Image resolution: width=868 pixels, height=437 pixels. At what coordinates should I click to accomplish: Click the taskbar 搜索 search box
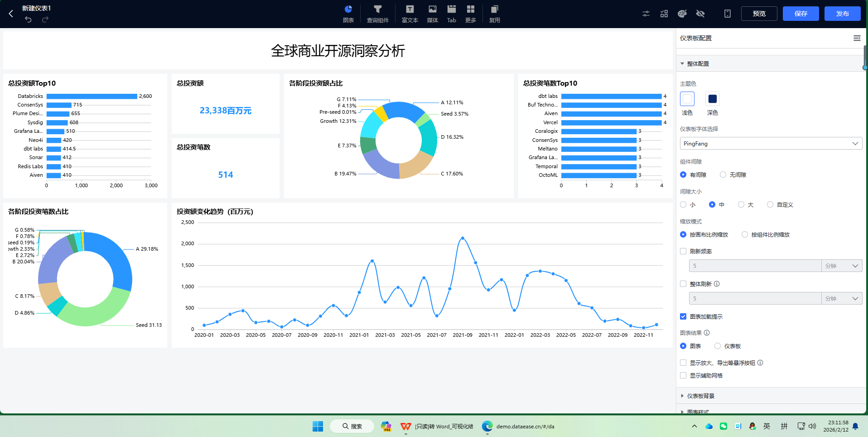[352, 426]
